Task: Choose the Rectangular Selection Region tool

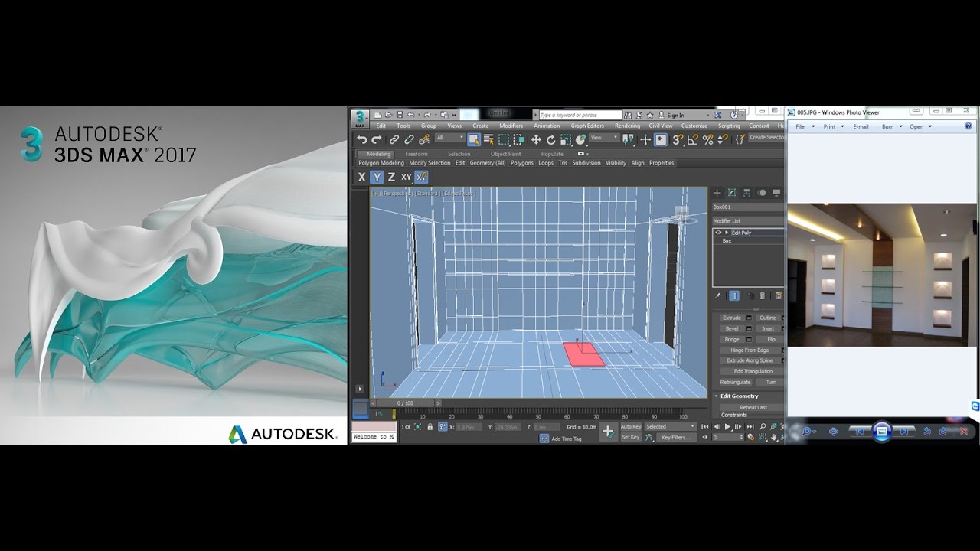Action: click(x=504, y=140)
